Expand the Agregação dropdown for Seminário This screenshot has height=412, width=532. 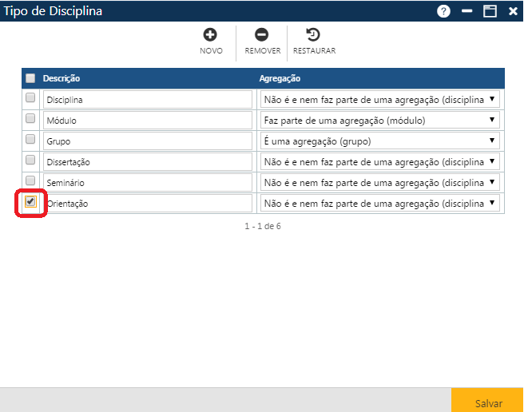point(379,183)
